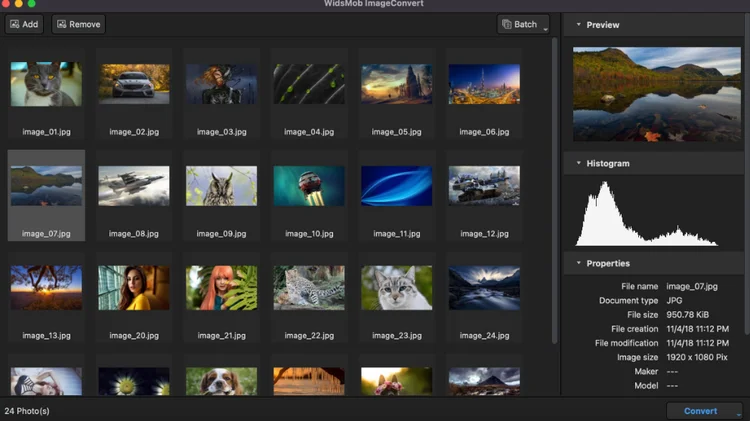The image size is (750, 421).
Task: Select the red-haired warrior thumbnail image_03.jpg
Action: tap(221, 84)
